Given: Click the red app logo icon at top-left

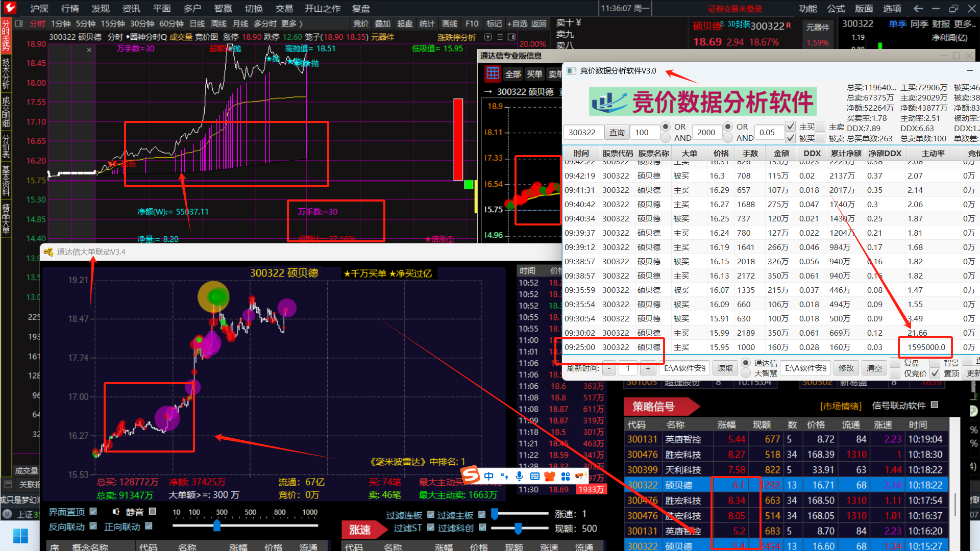Looking at the screenshot, I should 10,8.
